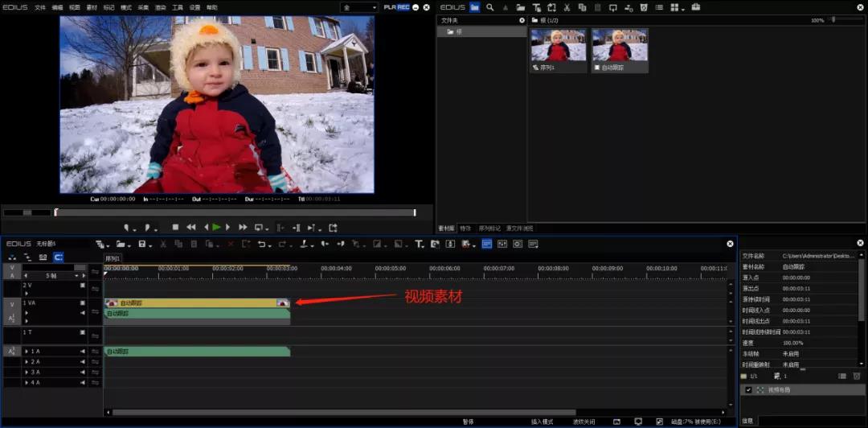Step forward to the next frame

pos(227,228)
